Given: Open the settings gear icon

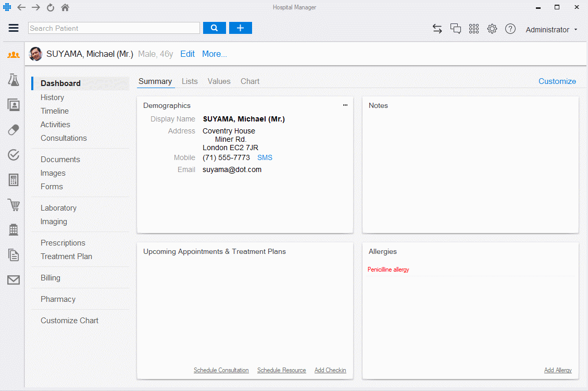Looking at the screenshot, I should [x=492, y=29].
